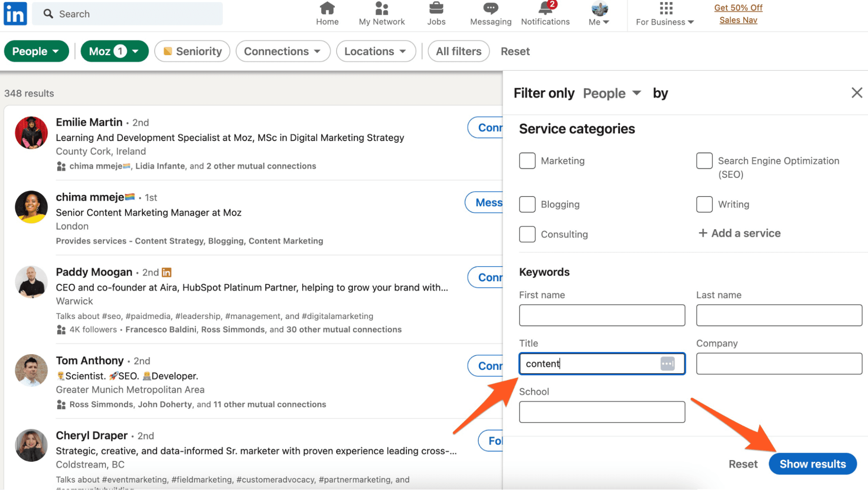Click the LinkedIn logo icon
This screenshot has width=868, height=490.
click(15, 14)
